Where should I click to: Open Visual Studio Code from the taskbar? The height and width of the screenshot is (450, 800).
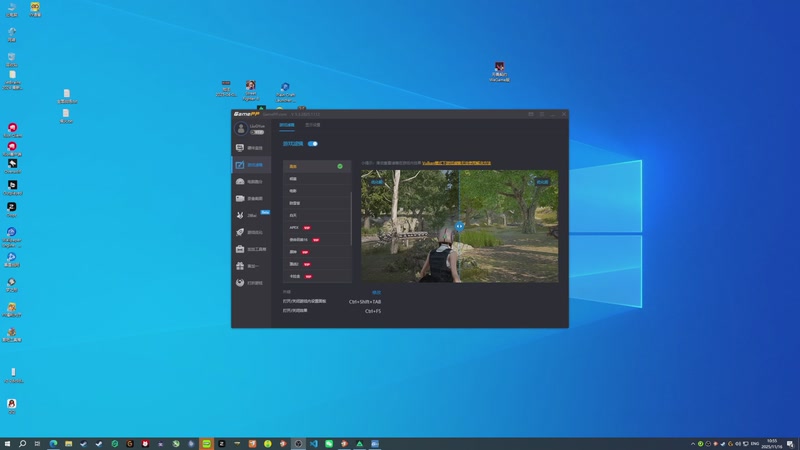[313, 444]
